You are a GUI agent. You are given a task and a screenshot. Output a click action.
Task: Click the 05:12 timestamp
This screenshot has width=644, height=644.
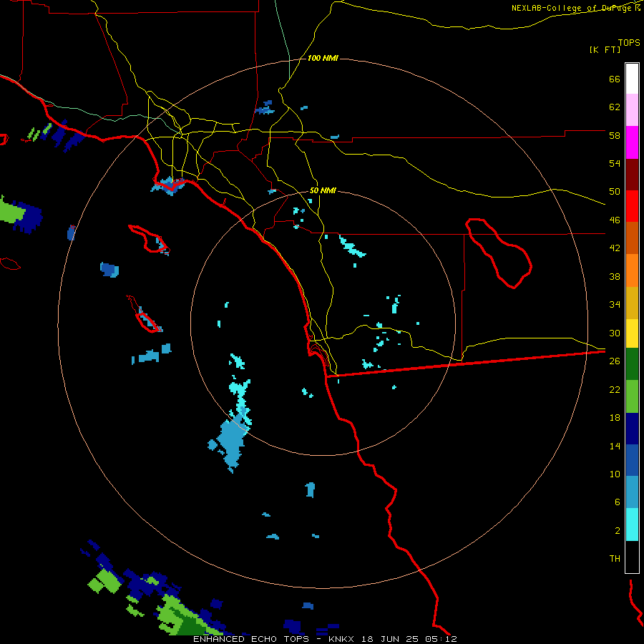click(x=441, y=639)
